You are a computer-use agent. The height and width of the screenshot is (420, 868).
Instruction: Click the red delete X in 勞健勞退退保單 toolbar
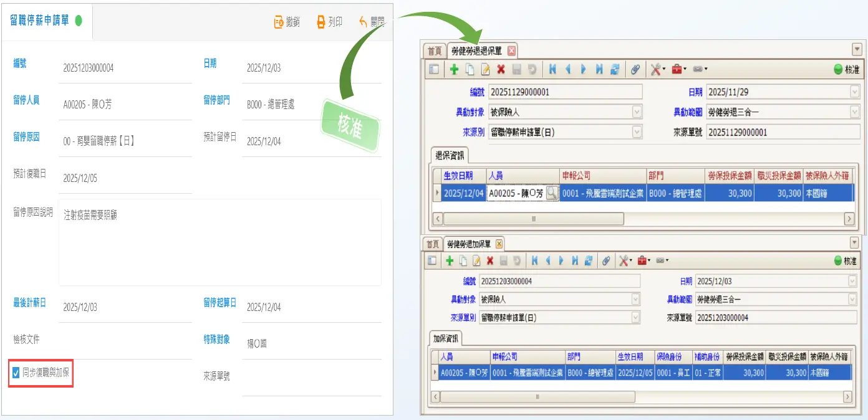point(501,70)
